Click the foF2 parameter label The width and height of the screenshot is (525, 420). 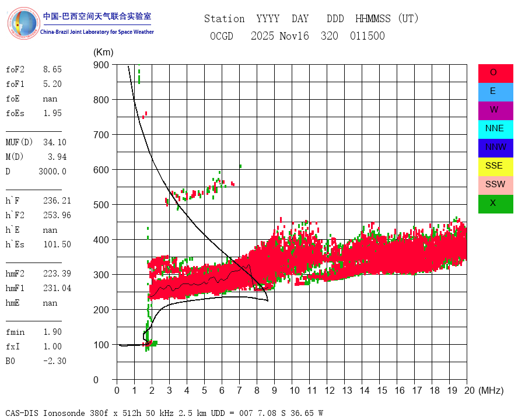point(15,69)
